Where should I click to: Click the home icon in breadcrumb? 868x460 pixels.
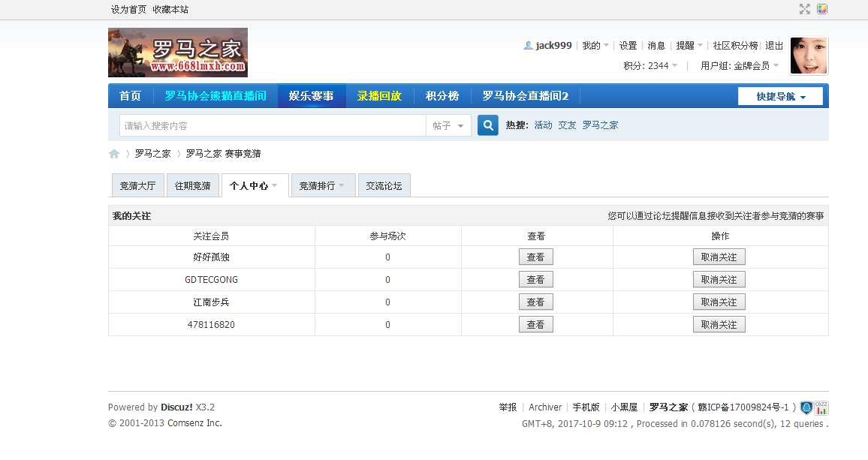coord(114,154)
